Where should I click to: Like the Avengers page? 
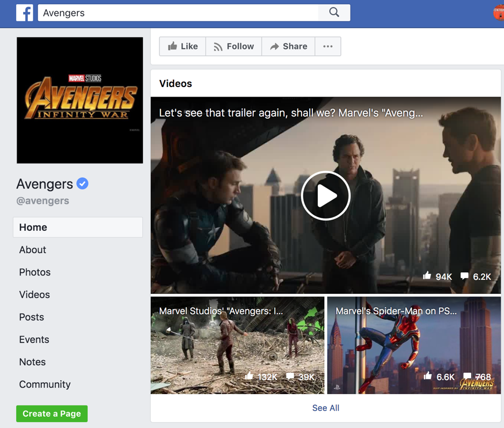(182, 47)
